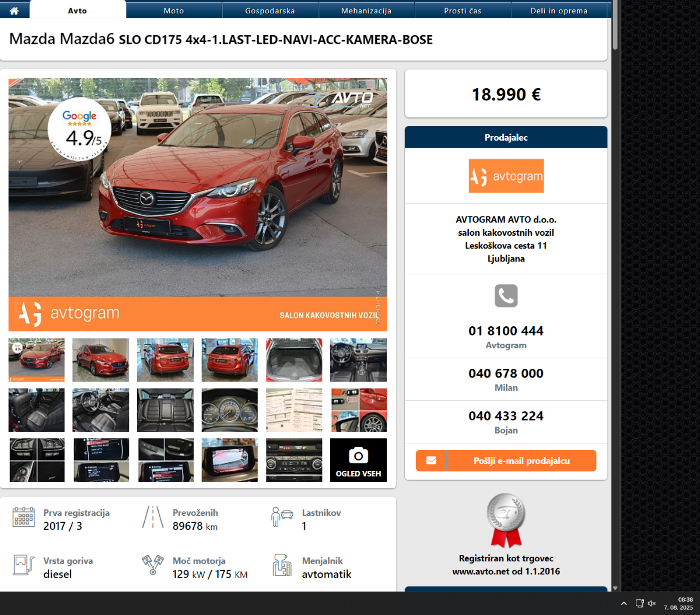
Task: Click the Mazda Mazda6 listing title
Action: click(221, 39)
